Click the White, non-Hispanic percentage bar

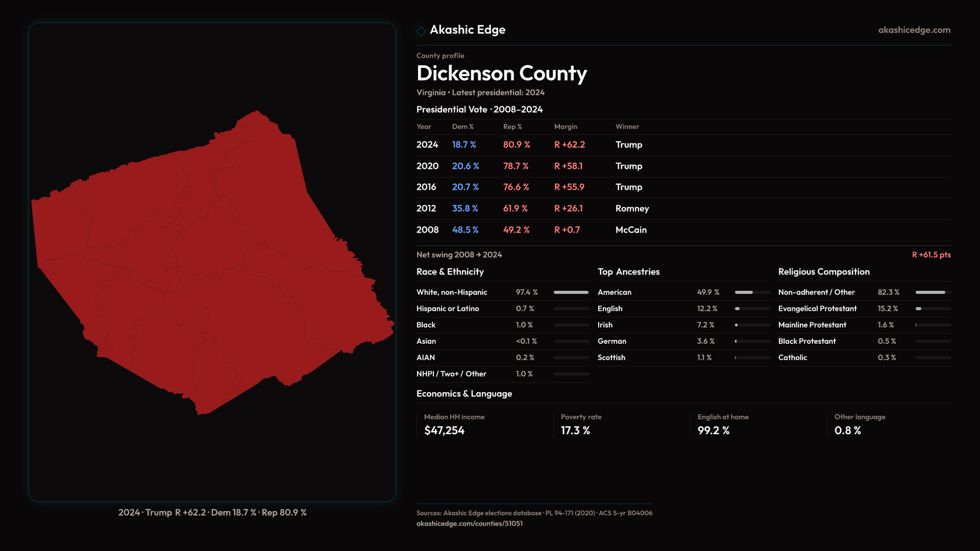571,292
